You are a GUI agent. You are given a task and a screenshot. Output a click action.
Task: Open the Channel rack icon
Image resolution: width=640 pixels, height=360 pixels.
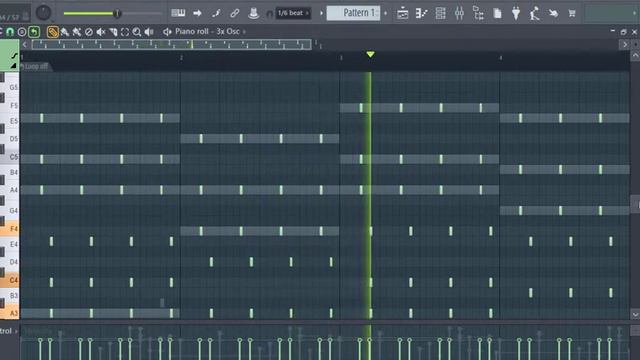pos(440,13)
